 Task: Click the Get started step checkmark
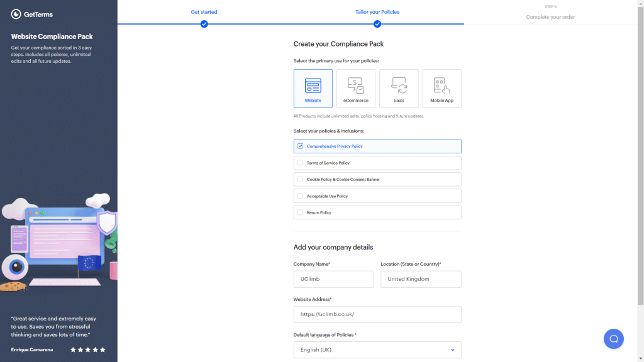204,24
